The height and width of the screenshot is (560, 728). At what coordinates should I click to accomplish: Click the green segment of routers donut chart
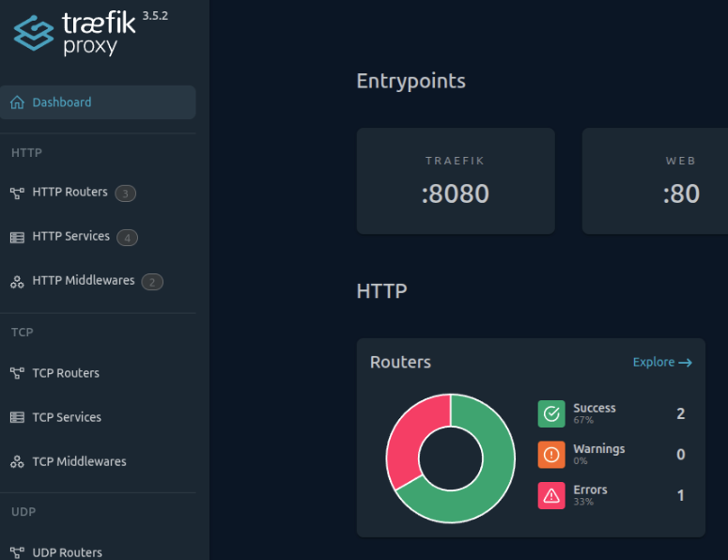tap(492, 483)
